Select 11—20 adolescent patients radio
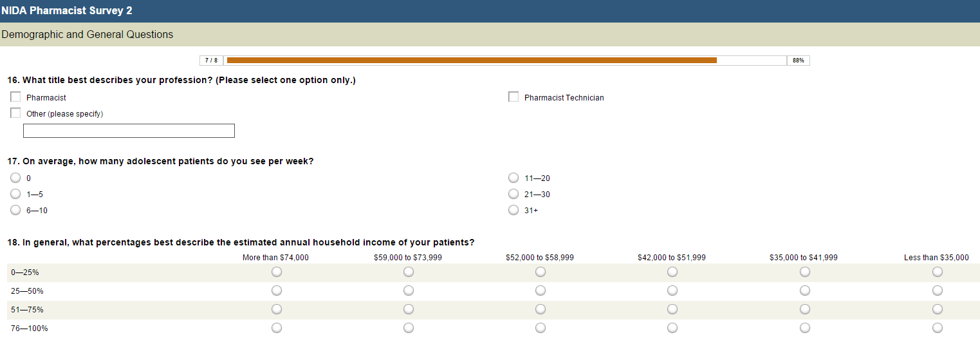The image size is (980, 353). (x=513, y=178)
